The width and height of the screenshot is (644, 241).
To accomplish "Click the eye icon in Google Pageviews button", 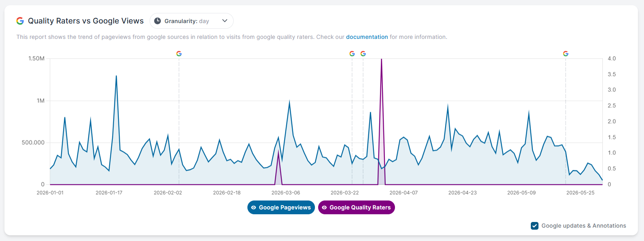I will pyautogui.click(x=253, y=207).
